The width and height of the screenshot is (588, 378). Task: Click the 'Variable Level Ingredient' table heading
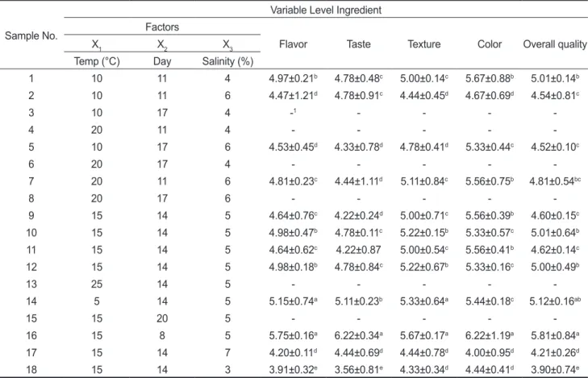pos(326,10)
